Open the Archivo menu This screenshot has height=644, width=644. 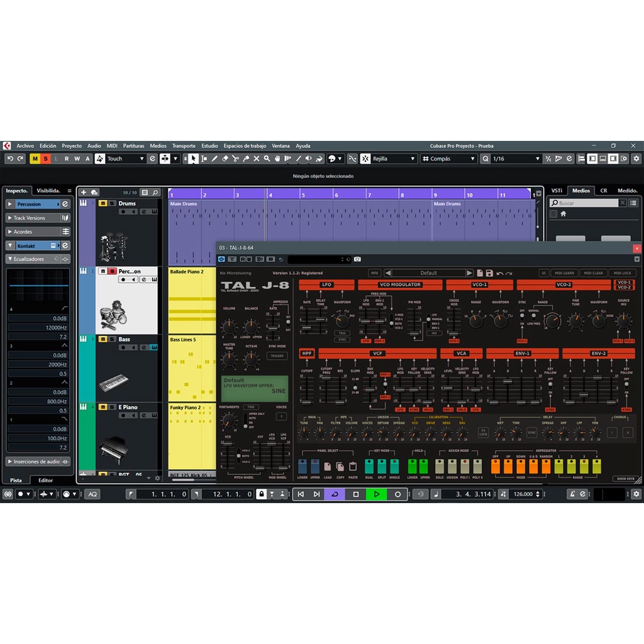tap(25, 146)
